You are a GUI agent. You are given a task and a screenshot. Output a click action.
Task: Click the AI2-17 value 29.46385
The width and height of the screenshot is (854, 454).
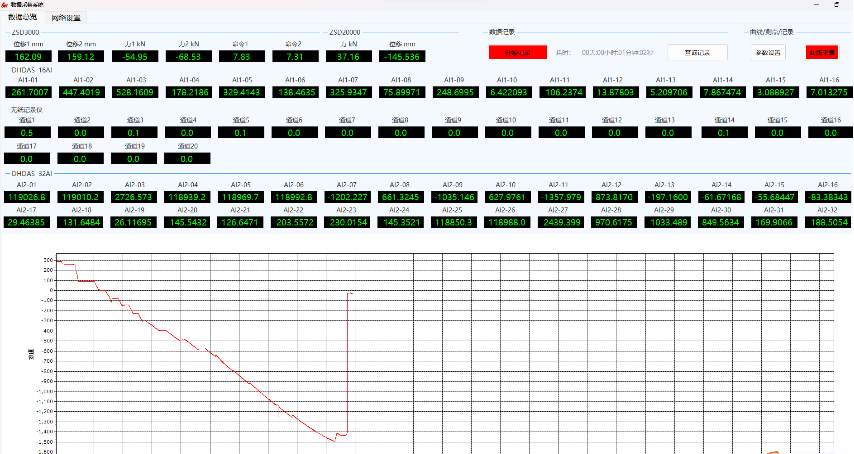coord(27,222)
